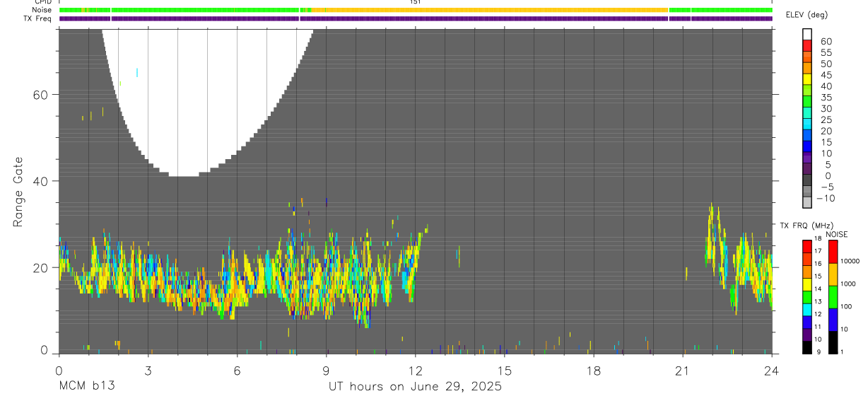
Task: Click the green 13 MHz TX frequency swatch
Action: [807, 296]
